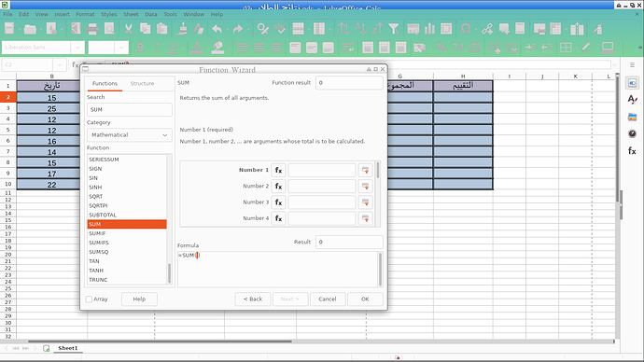Click the Sort Ascending icon

point(360,29)
